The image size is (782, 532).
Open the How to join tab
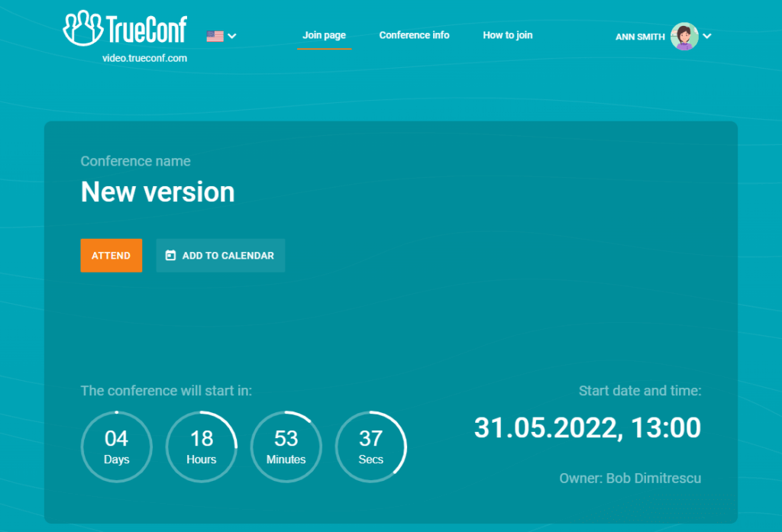click(x=507, y=35)
